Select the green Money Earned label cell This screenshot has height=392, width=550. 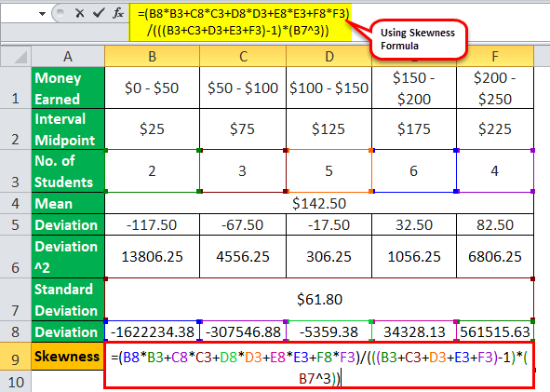click(68, 88)
